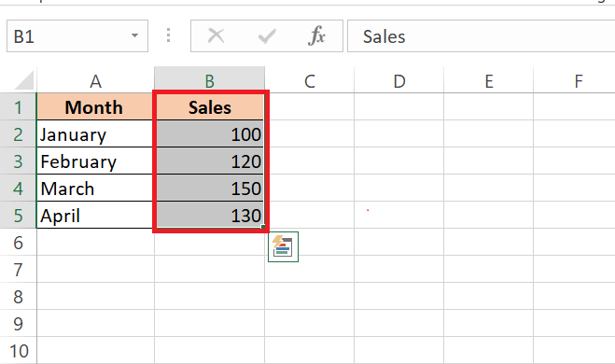The image size is (615, 364).
Task: Select column F header
Action: click(x=574, y=80)
